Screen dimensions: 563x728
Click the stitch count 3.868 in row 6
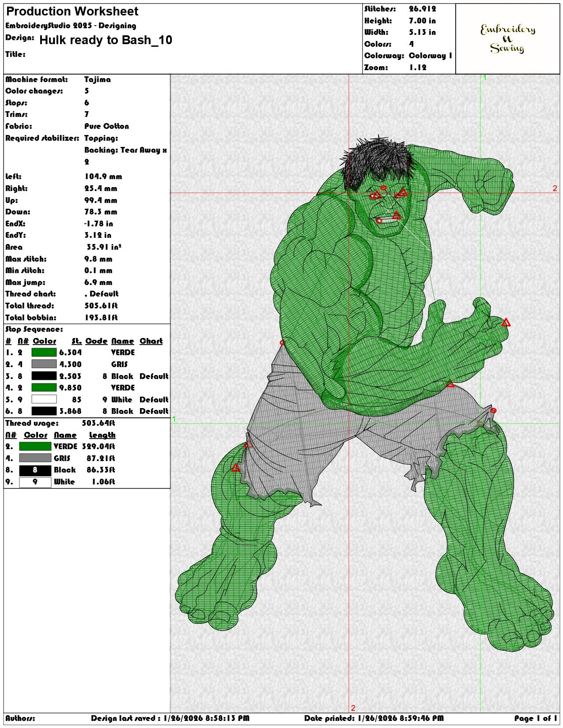pos(71,411)
